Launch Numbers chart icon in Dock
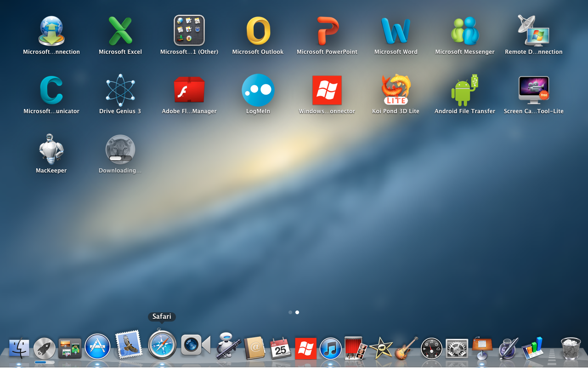The width and height of the screenshot is (588, 368). point(533,348)
